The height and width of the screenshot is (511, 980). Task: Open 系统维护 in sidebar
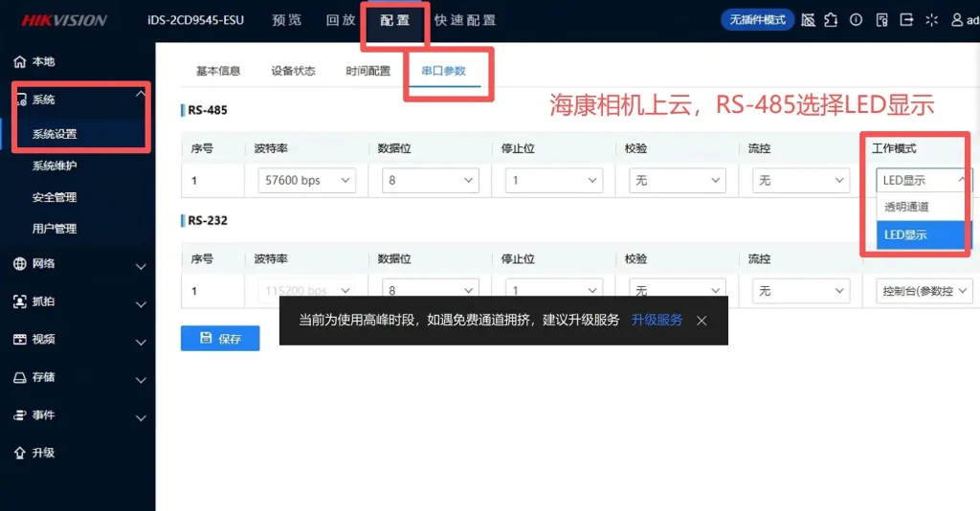55,166
